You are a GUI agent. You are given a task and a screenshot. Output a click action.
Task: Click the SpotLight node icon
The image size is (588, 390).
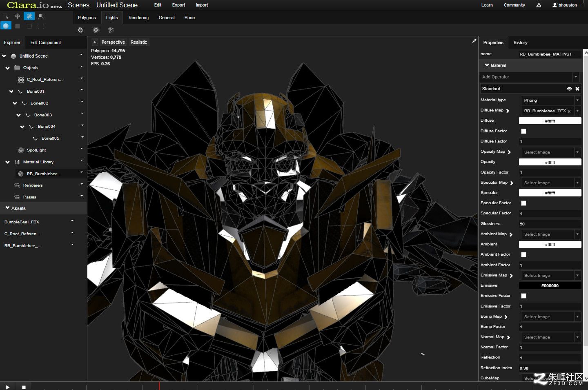click(21, 150)
